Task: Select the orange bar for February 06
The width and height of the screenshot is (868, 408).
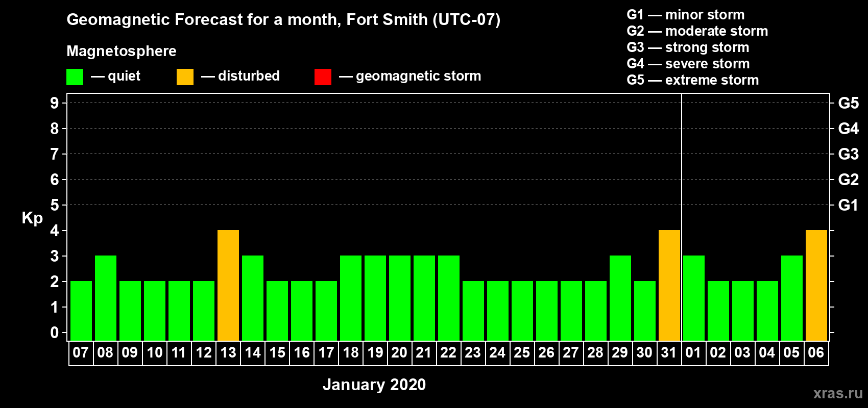Action: coord(816,285)
